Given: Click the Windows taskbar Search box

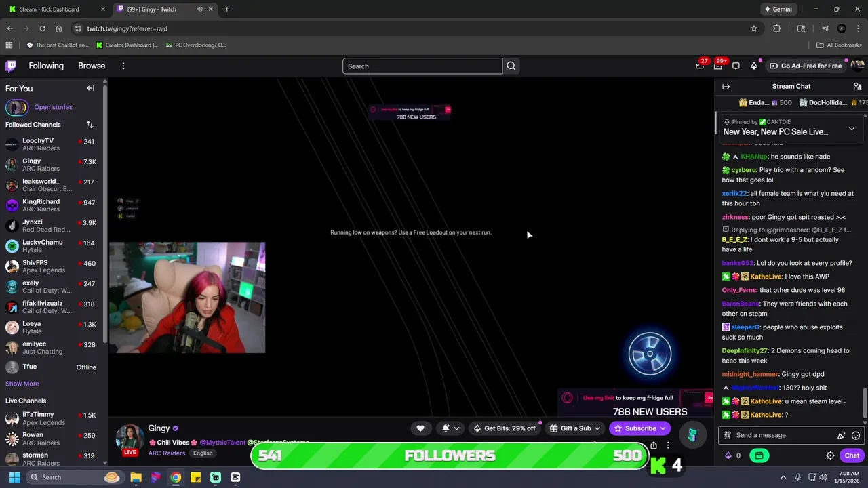Looking at the screenshot, I should 75,477.
